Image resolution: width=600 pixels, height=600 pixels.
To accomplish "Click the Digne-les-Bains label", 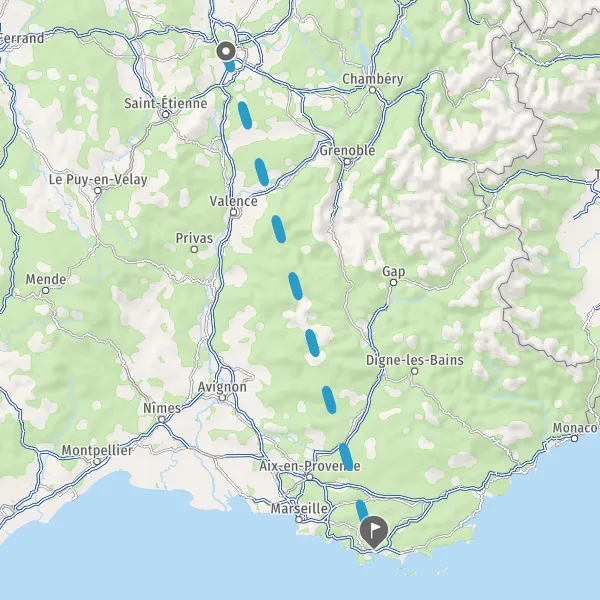I will click(415, 360).
